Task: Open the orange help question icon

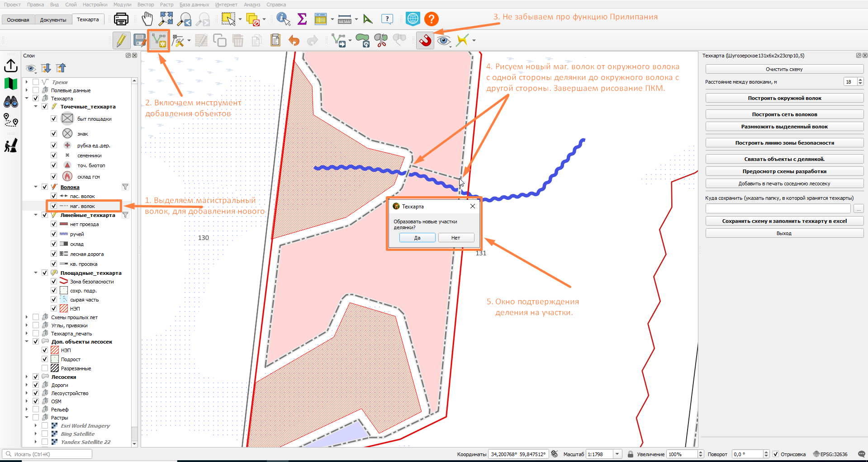Action: [x=432, y=19]
